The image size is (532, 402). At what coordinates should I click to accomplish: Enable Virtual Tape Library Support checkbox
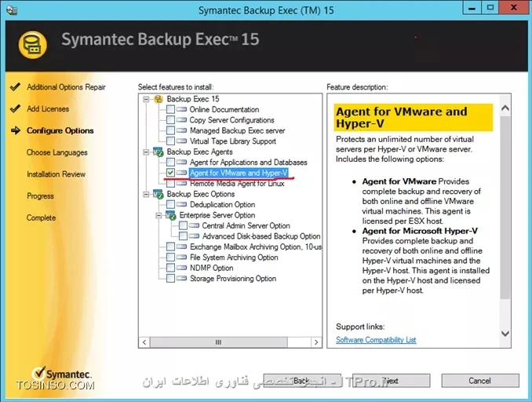170,141
